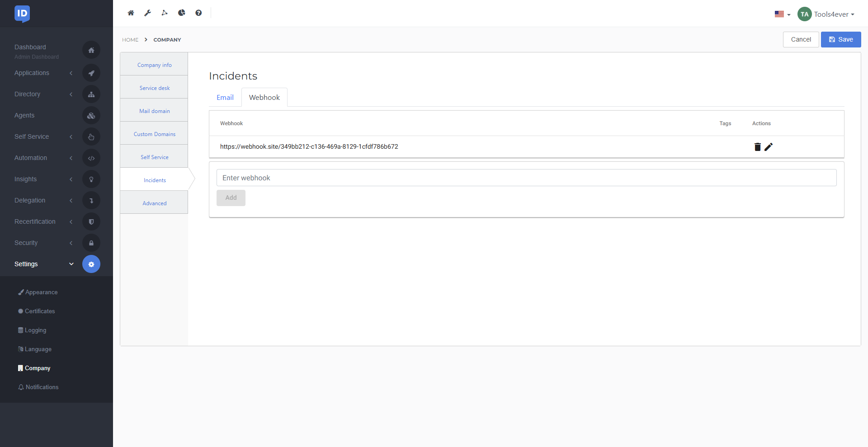This screenshot has width=868, height=447.
Task: Click the Actions column header
Action: [x=761, y=123]
